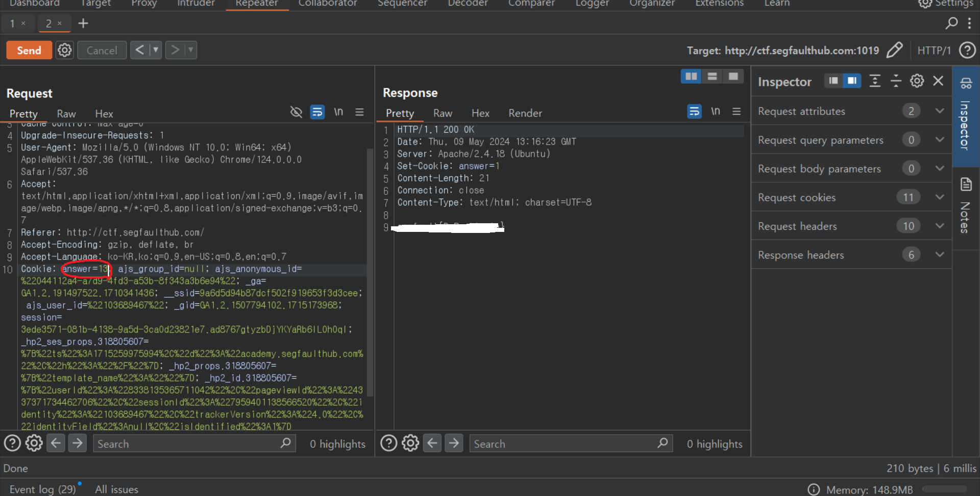Select Inspector side panel tab
980x496 pixels.
pos(966,116)
